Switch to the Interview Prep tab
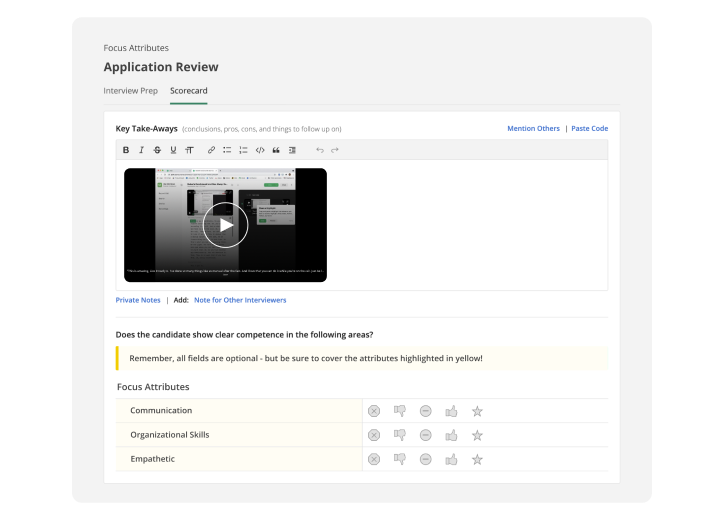The image size is (724, 520). pos(130,91)
